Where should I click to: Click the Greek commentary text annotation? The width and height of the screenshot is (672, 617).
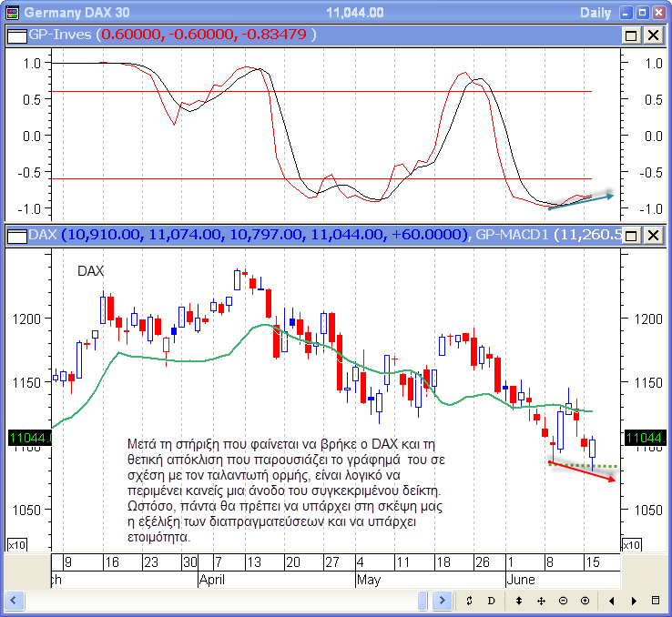[x=286, y=491]
